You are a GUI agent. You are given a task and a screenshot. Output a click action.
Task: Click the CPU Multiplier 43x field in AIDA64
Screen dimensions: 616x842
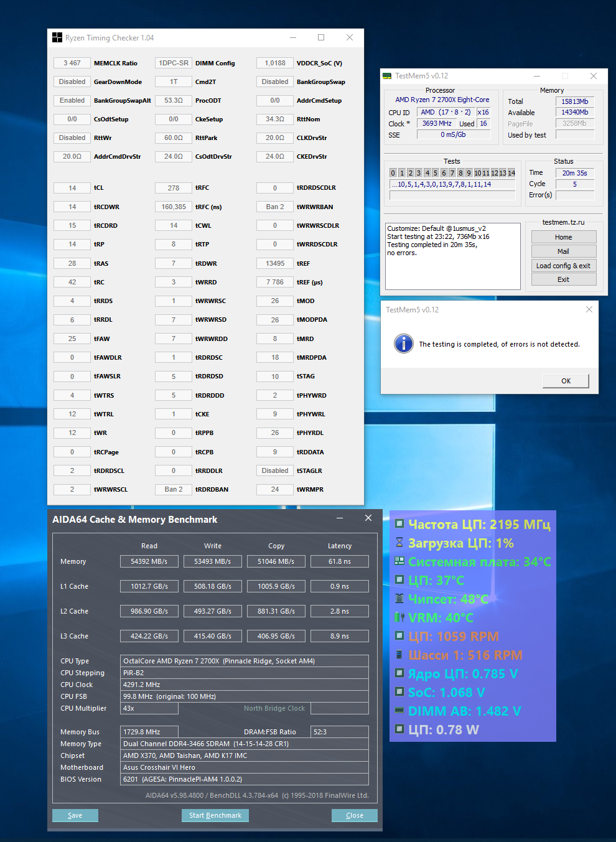[x=149, y=708]
